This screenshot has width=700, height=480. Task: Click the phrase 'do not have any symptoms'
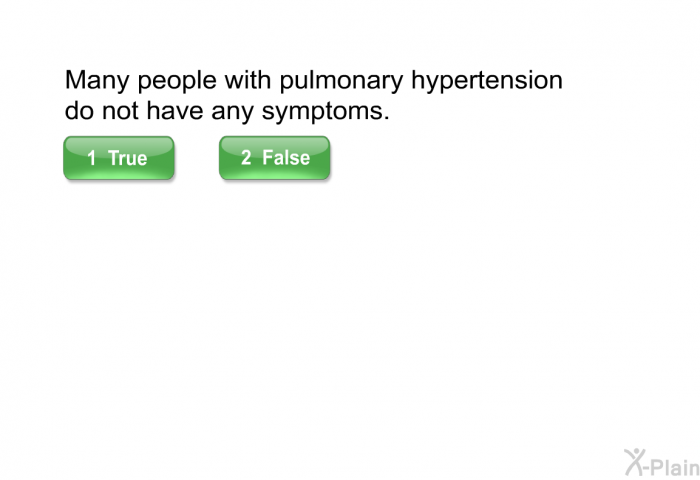click(x=227, y=111)
